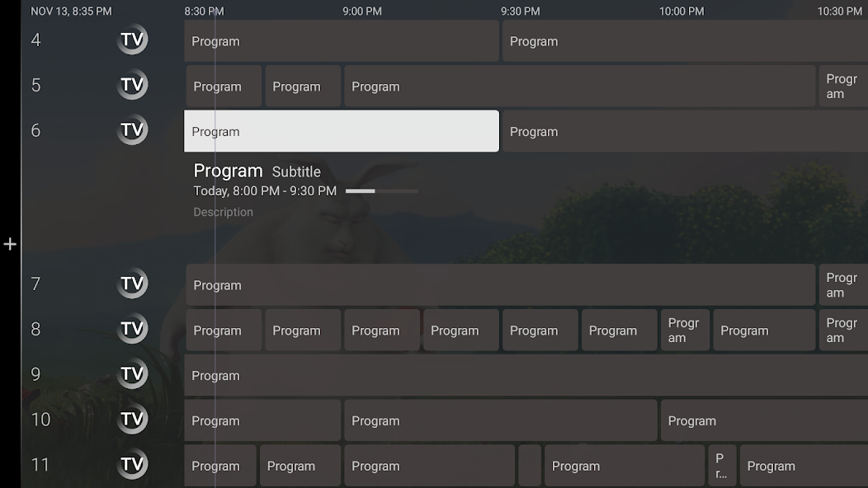Click the channel number 10 label
Screen dimensions: 868x488
[40, 419]
